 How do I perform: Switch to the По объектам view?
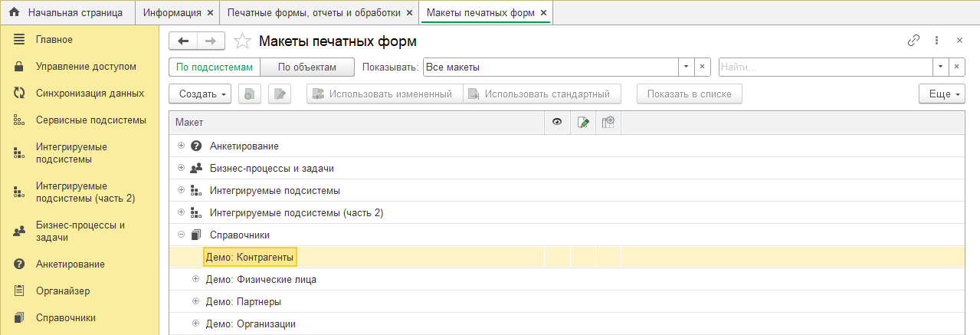307,67
